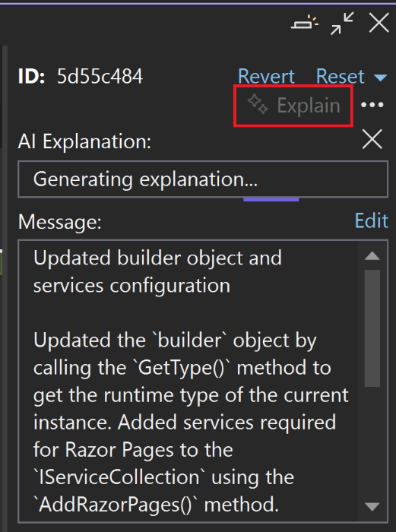
Task: Click inside the commit Message text area
Action: point(188,381)
